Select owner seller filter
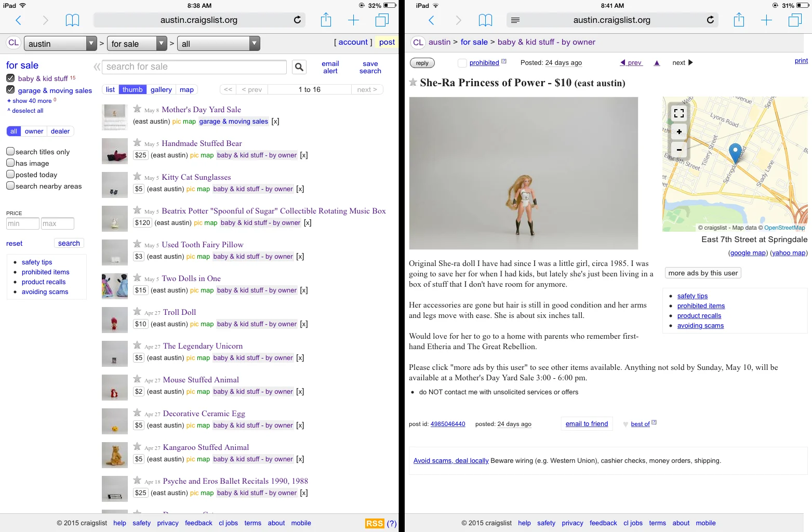812x532 pixels. point(34,131)
